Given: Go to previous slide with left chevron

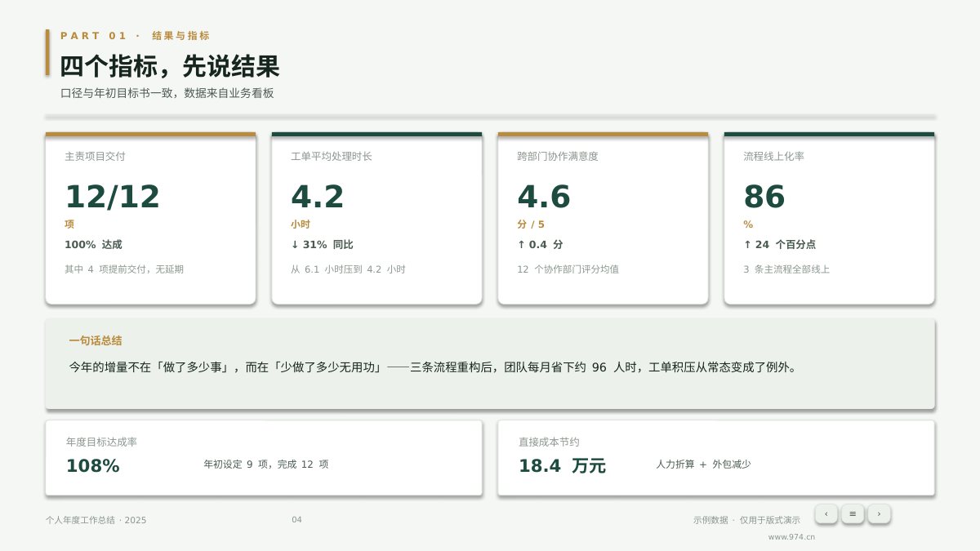Looking at the screenshot, I should (x=826, y=513).
